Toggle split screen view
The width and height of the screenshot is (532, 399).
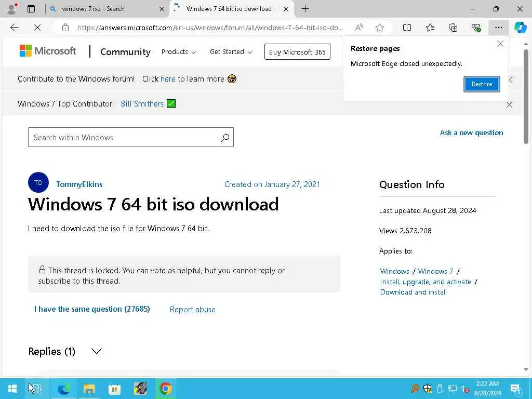[x=407, y=28]
